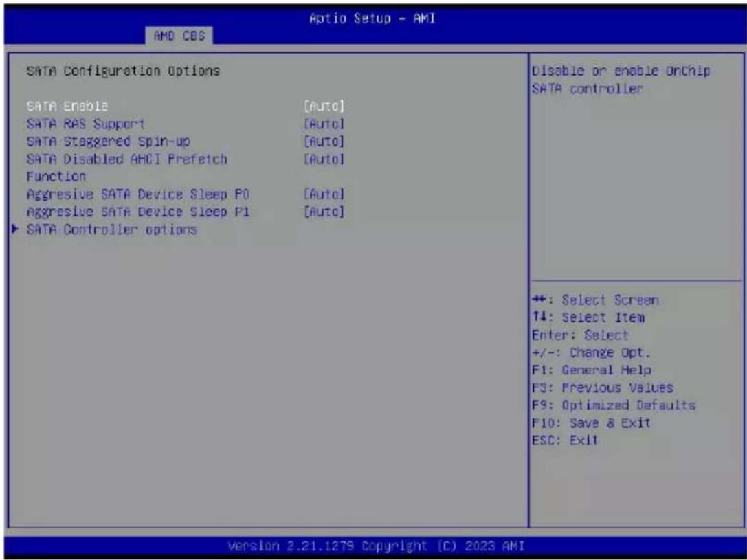Viewport: 747px width, 560px height.
Task: Click the arrow beside SATA Controller options
Action: (x=15, y=229)
